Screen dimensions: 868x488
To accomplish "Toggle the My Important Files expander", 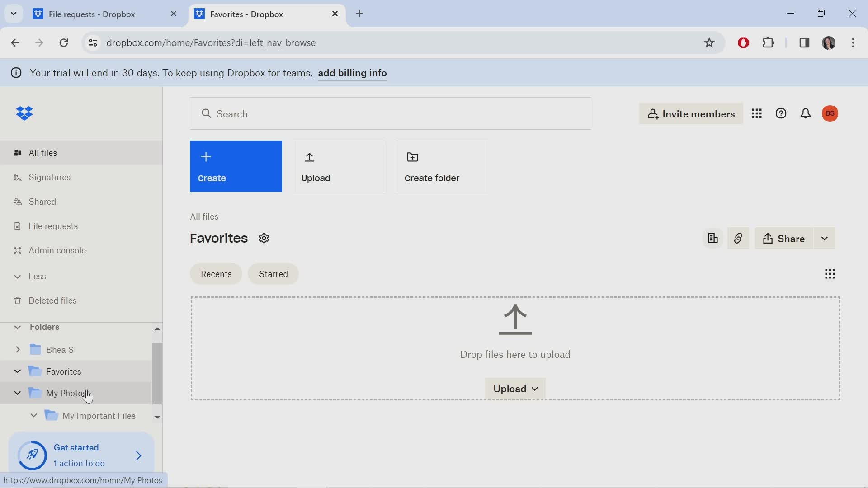I will (x=33, y=415).
